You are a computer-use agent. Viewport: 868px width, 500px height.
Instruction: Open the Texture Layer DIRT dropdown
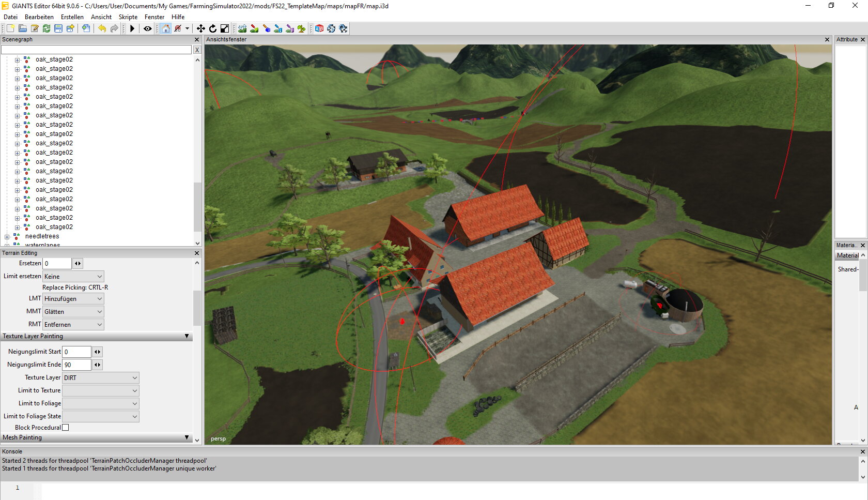tap(101, 378)
